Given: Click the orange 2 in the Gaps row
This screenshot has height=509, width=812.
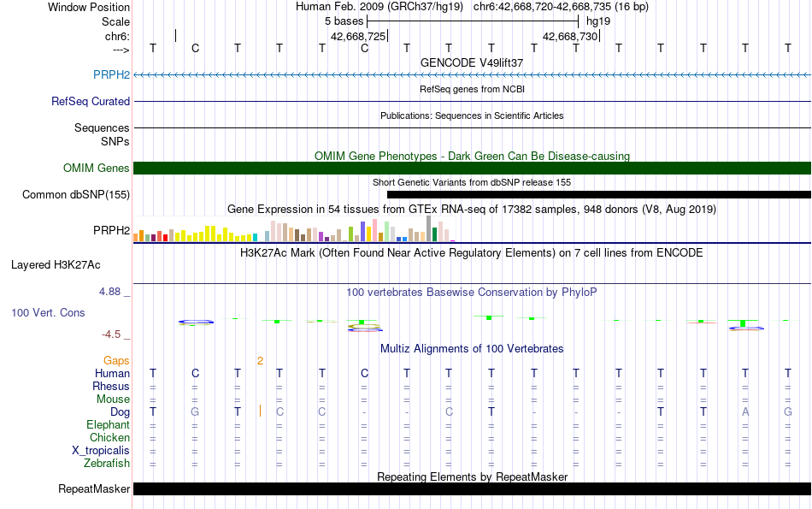Looking at the screenshot, I should tap(261, 361).
